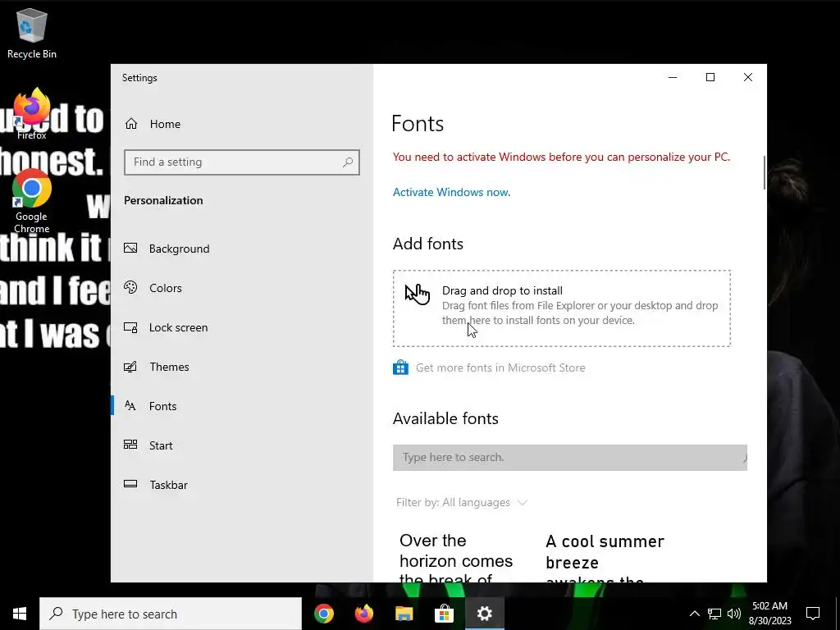The height and width of the screenshot is (630, 840).
Task: Click Get more fonts in Microsoft Store
Action: coord(500,367)
